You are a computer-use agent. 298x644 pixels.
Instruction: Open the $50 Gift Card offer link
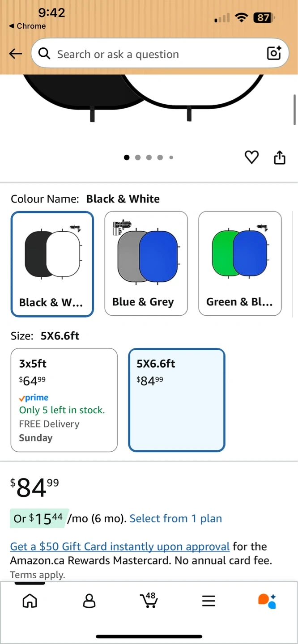point(120,547)
